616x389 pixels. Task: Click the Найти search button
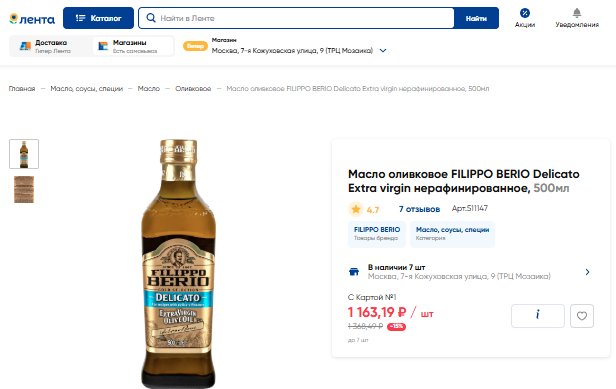coord(476,18)
